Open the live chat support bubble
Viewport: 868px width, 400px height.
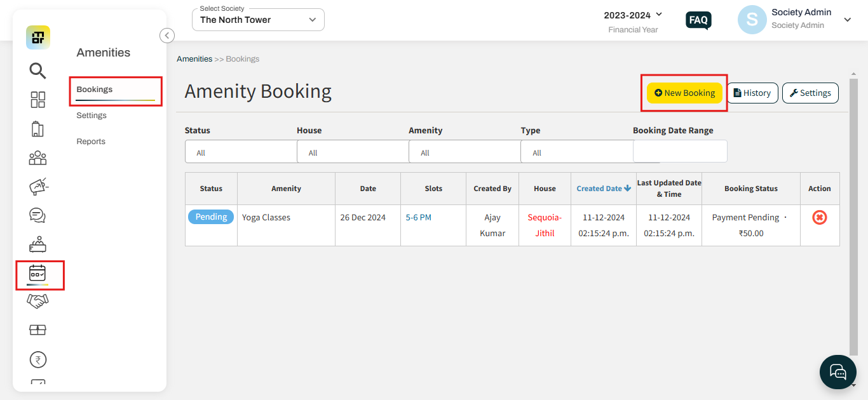[838, 371]
